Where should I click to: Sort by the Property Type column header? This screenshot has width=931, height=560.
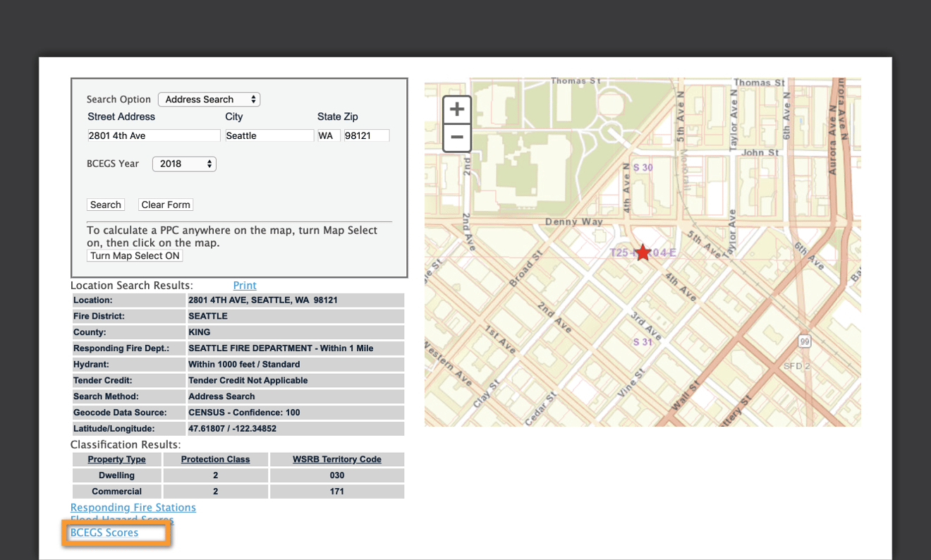(116, 459)
